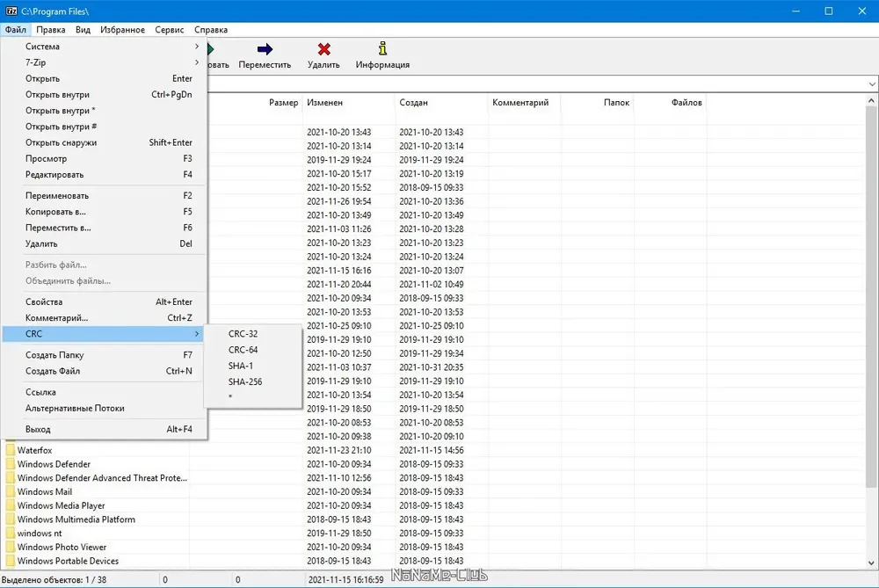The height and width of the screenshot is (588, 879).
Task: Open the Файл menu
Action: pos(16,30)
